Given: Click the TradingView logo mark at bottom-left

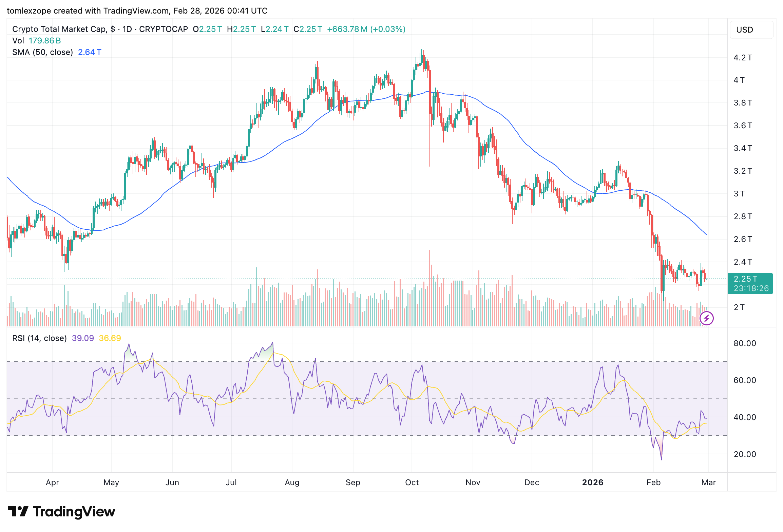Looking at the screenshot, I should point(18,512).
